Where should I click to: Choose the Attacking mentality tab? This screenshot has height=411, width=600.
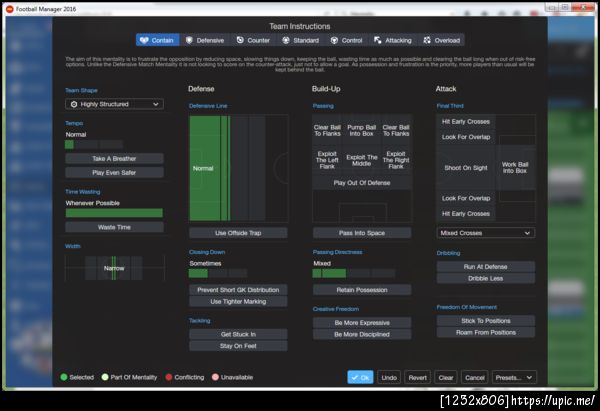click(x=393, y=40)
